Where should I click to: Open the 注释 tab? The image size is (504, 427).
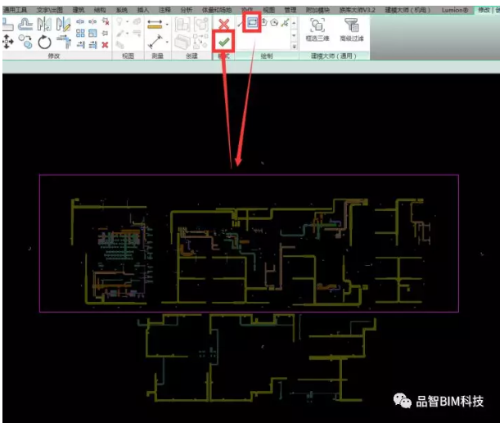tap(164, 11)
